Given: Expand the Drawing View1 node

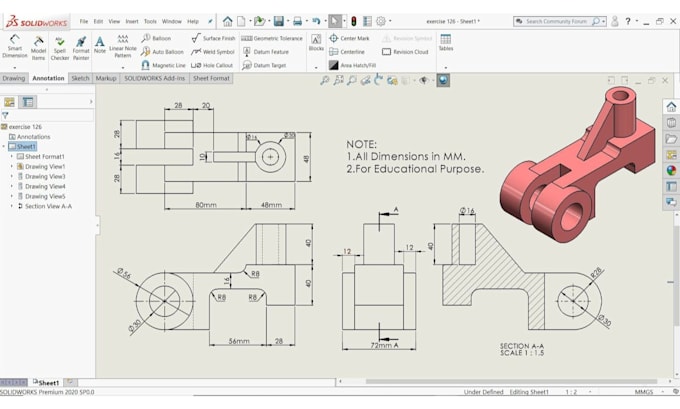Looking at the screenshot, I should point(12,167).
